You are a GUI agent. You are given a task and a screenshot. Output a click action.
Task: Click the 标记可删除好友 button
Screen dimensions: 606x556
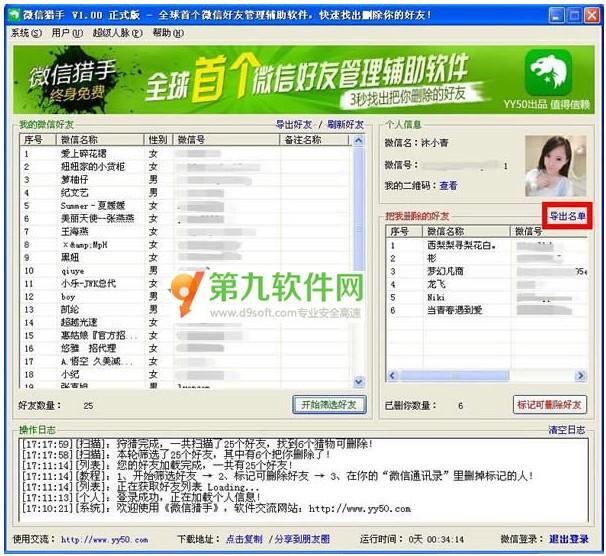pyautogui.click(x=550, y=405)
